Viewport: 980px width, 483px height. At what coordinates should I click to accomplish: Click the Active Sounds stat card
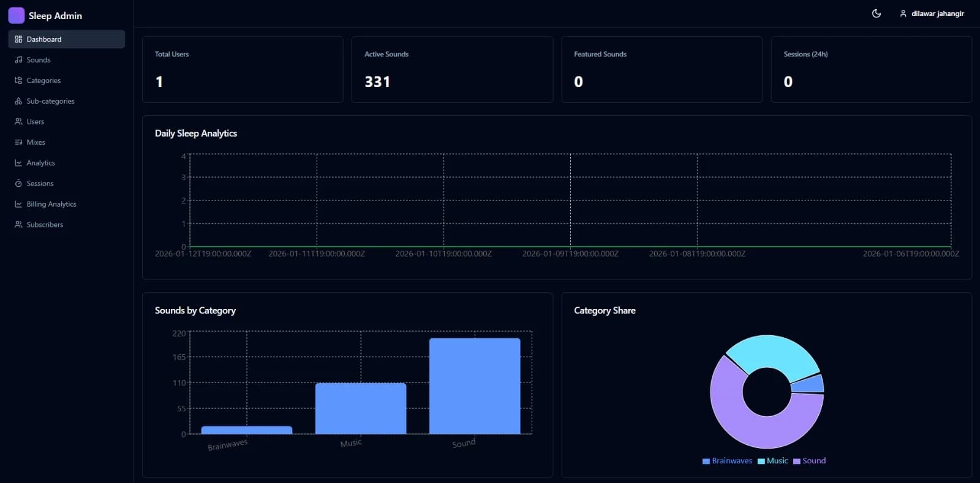pyautogui.click(x=452, y=69)
